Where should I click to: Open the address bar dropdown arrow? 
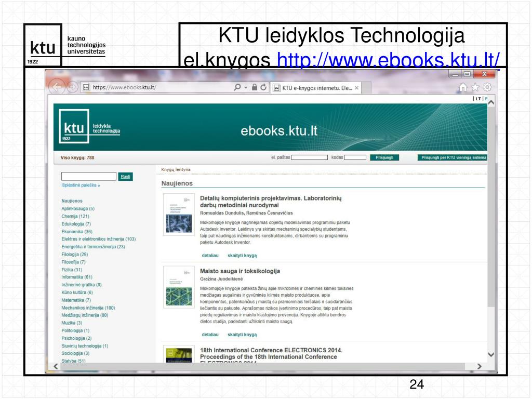[x=246, y=87]
